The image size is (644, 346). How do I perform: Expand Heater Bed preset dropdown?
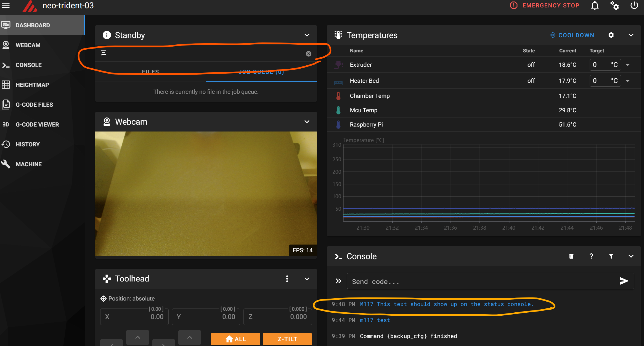point(628,81)
